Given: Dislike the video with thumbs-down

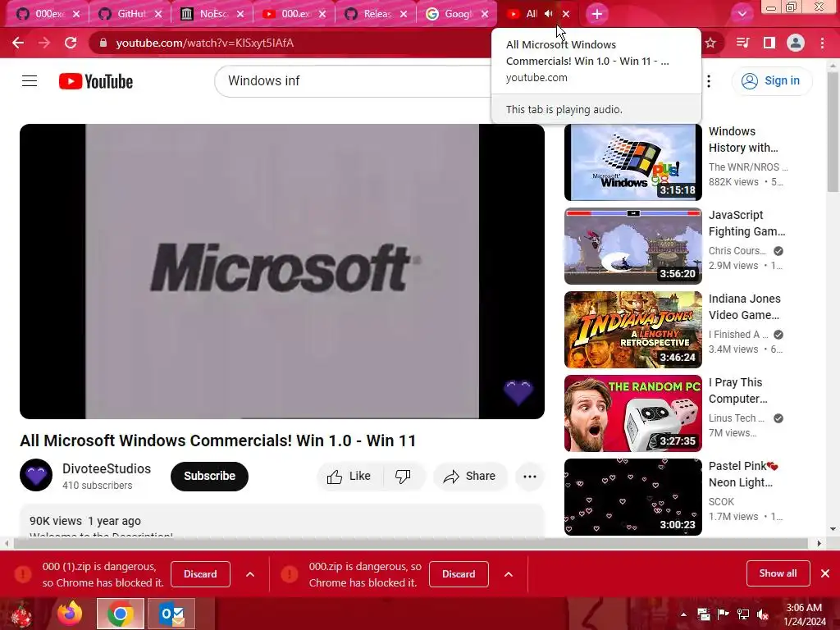Looking at the screenshot, I should [x=403, y=477].
